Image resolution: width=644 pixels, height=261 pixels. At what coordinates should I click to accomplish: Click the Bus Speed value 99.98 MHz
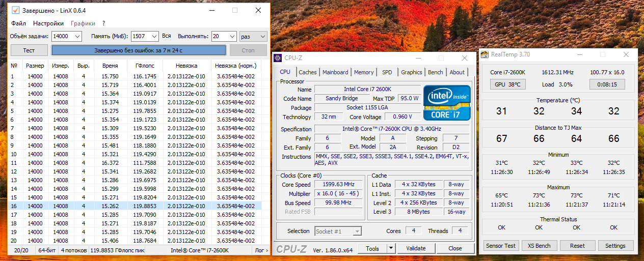point(339,202)
